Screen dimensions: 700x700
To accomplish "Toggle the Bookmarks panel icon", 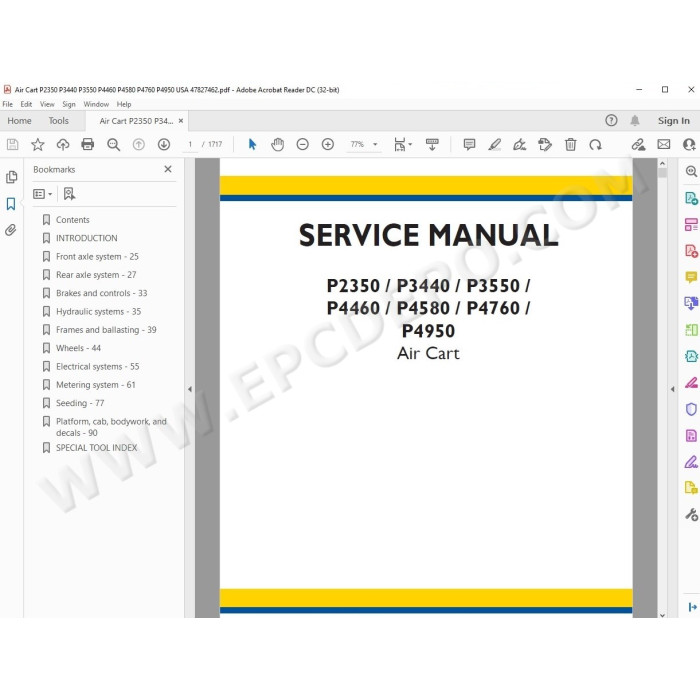I will [11, 204].
